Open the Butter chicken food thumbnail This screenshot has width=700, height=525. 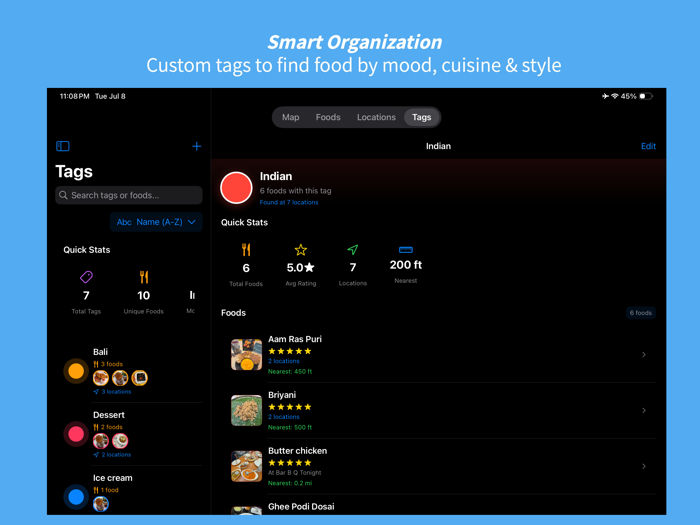(x=246, y=466)
